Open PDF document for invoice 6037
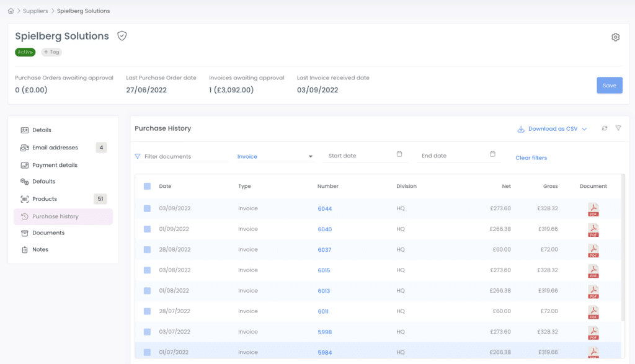The height and width of the screenshot is (364, 635). click(593, 251)
